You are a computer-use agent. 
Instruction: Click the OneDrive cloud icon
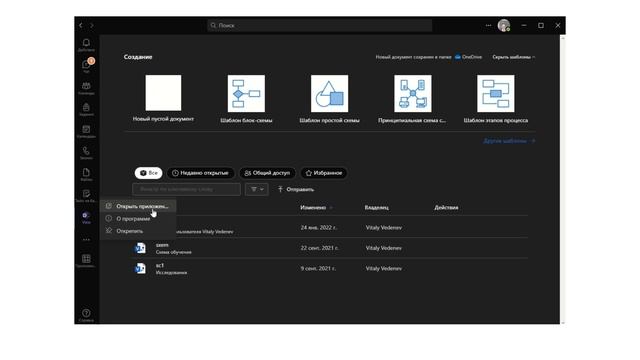(458, 57)
